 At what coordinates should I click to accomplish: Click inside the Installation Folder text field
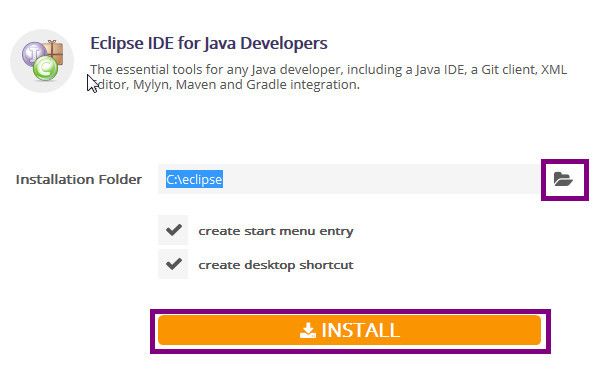(349, 179)
